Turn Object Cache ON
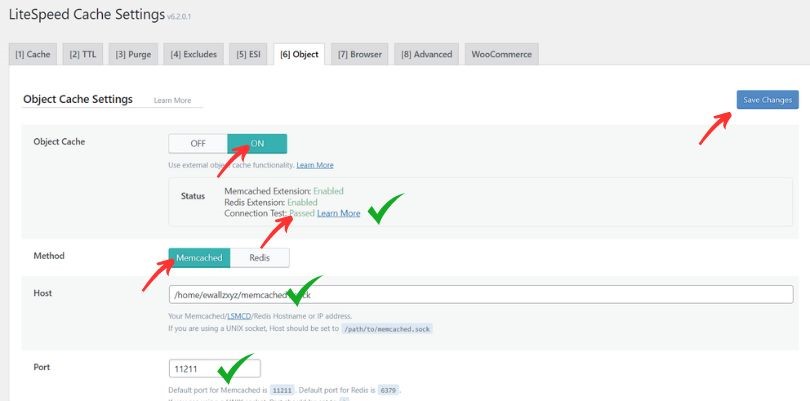 point(257,144)
